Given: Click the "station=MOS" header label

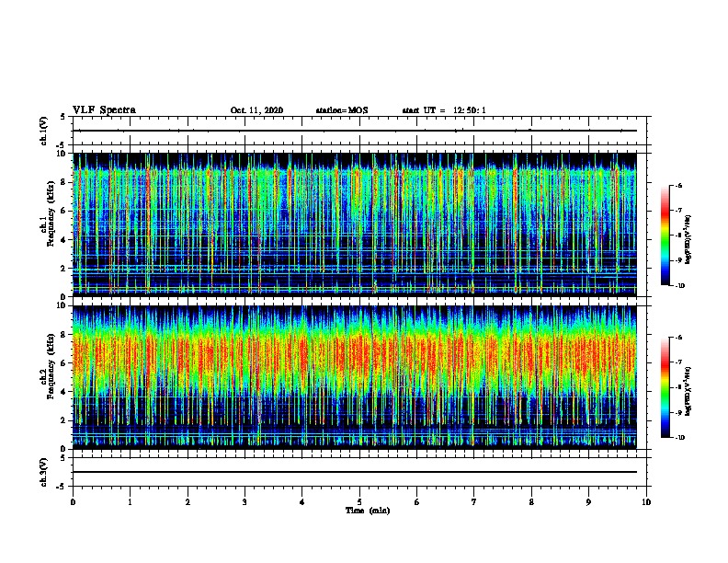Looking at the screenshot, I should pos(342,110).
